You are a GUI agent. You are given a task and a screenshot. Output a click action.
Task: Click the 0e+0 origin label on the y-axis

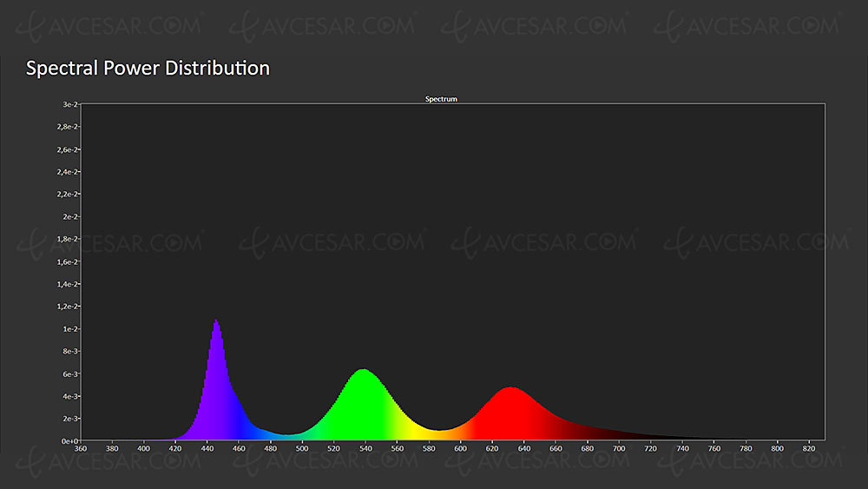click(x=69, y=440)
